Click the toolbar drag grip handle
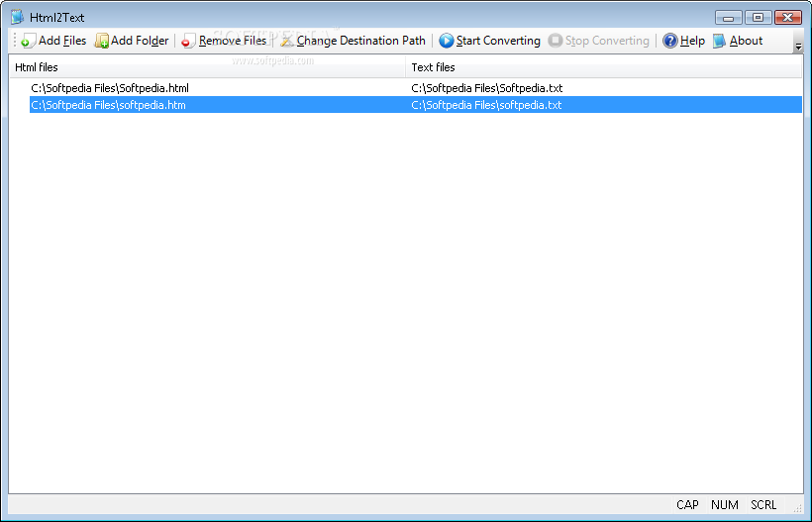 [x=15, y=41]
